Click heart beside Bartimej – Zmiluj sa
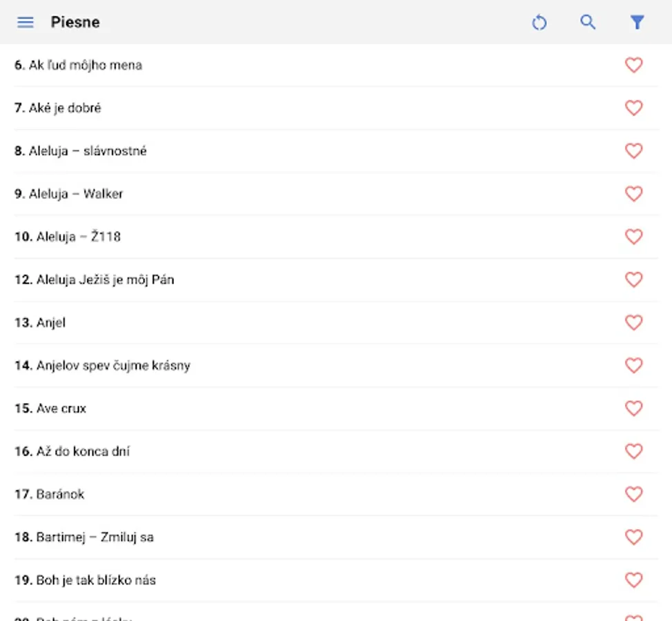 [633, 537]
